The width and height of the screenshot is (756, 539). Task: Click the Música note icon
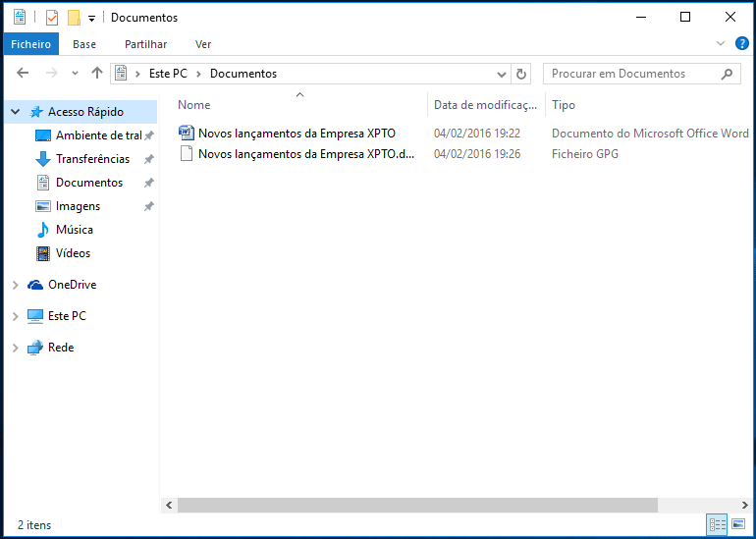pos(43,230)
